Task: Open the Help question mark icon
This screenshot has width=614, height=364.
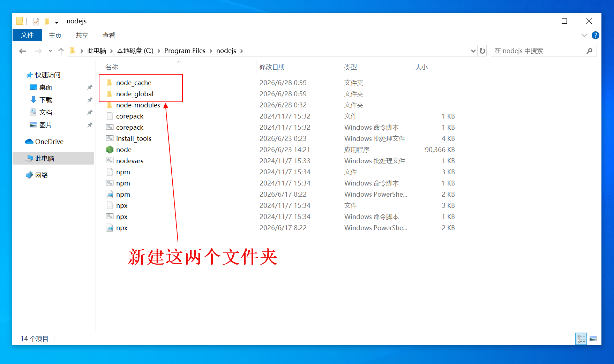Action: click(596, 35)
